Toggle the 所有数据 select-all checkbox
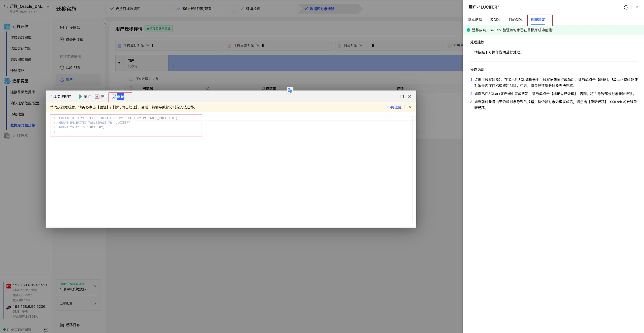The height and width of the screenshot is (333, 644). pos(131,79)
